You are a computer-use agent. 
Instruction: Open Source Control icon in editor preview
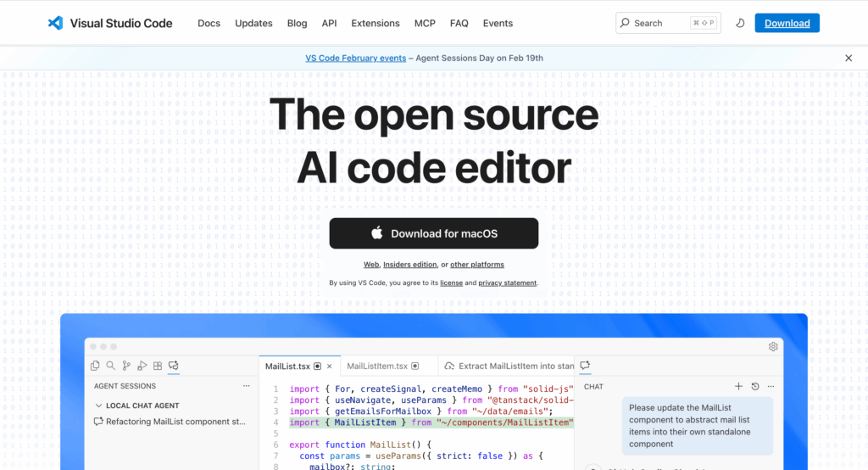pyautogui.click(x=126, y=366)
